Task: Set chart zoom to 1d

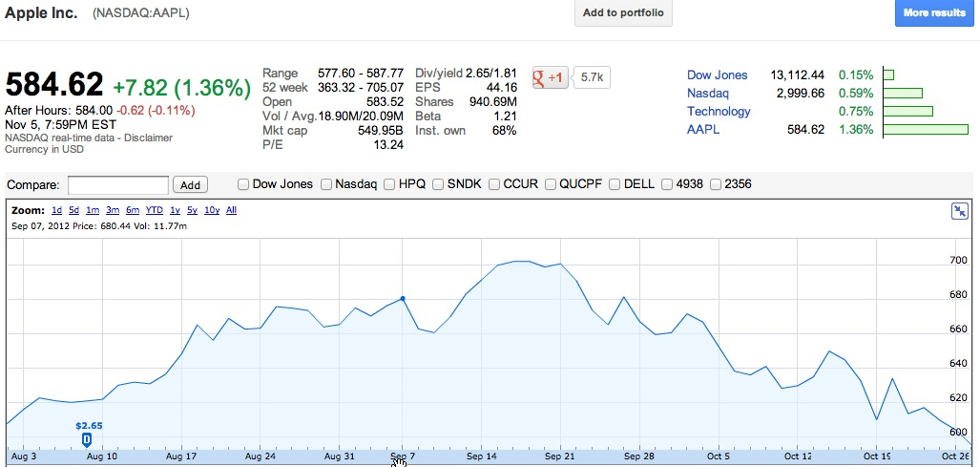Action: coord(57,211)
